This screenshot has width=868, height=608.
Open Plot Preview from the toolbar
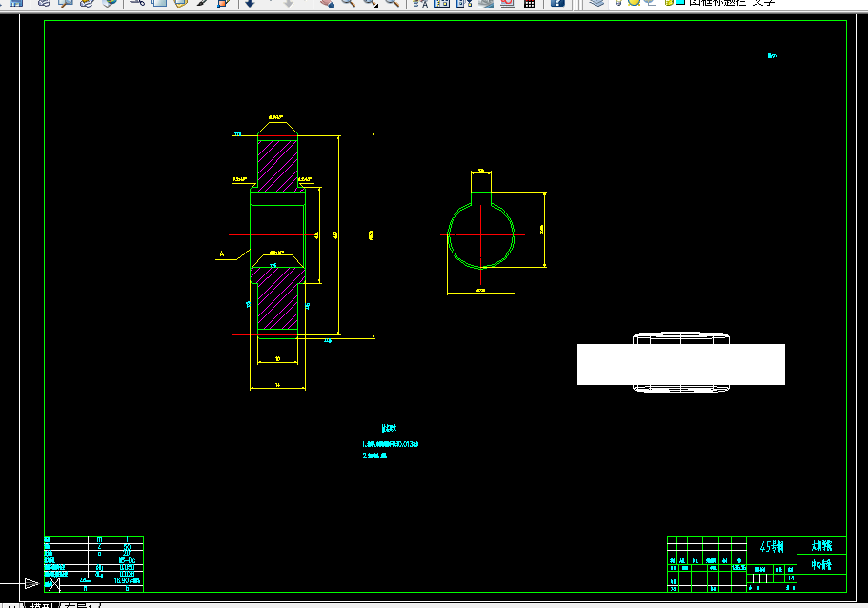click(66, 2)
